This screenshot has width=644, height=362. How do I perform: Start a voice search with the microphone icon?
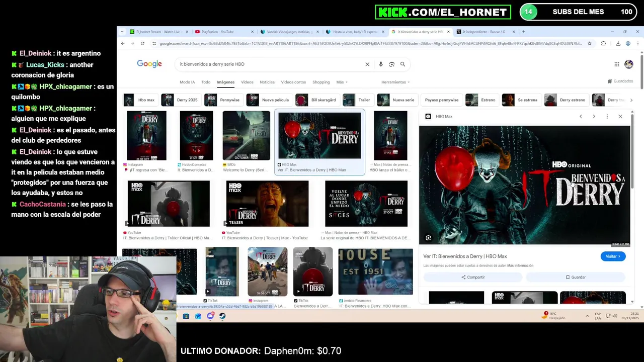381,64
